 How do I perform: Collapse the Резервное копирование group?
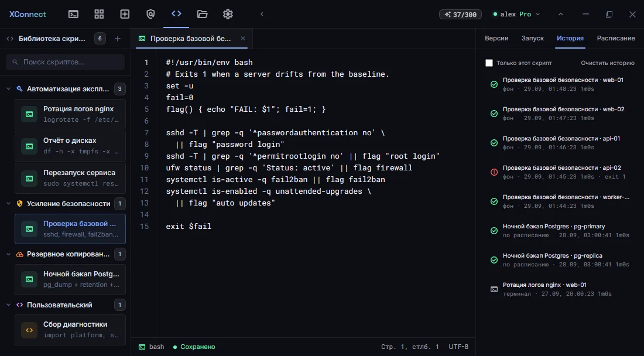tap(9, 254)
